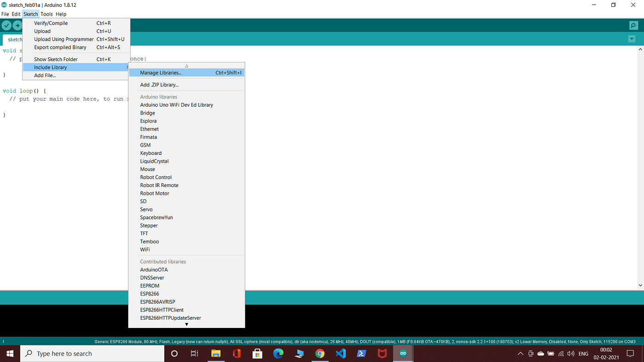Include the Temboo library
This screenshot has height=362, width=644.
point(186,242)
